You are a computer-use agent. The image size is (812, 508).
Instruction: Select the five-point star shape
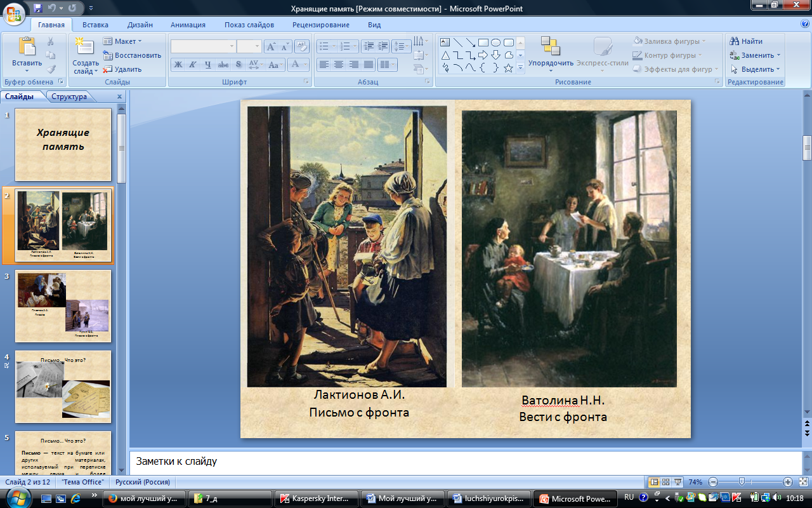(x=509, y=68)
